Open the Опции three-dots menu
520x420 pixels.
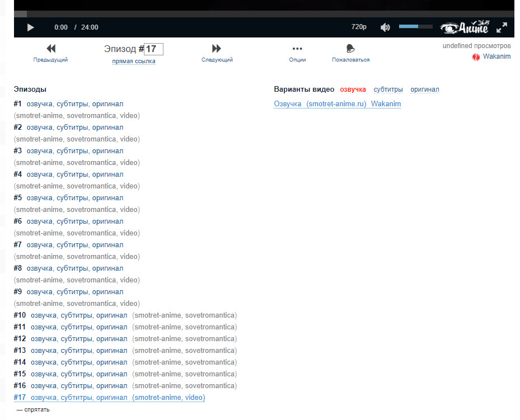coord(297,49)
